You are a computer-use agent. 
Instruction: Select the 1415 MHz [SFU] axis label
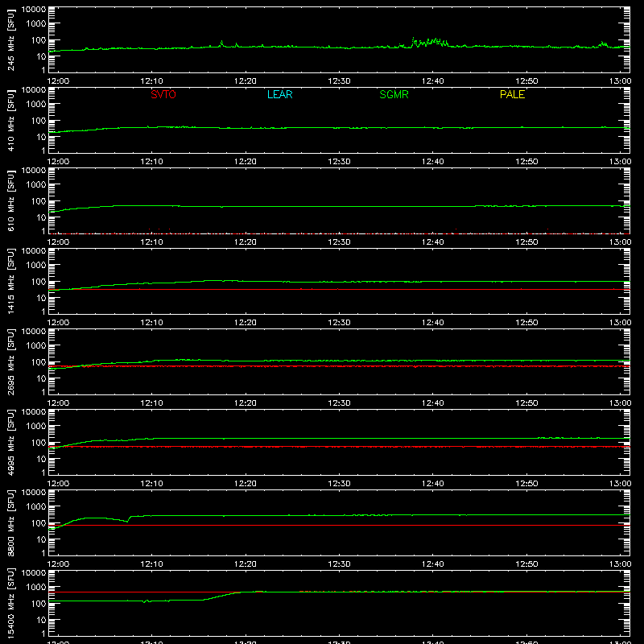(x=10, y=281)
